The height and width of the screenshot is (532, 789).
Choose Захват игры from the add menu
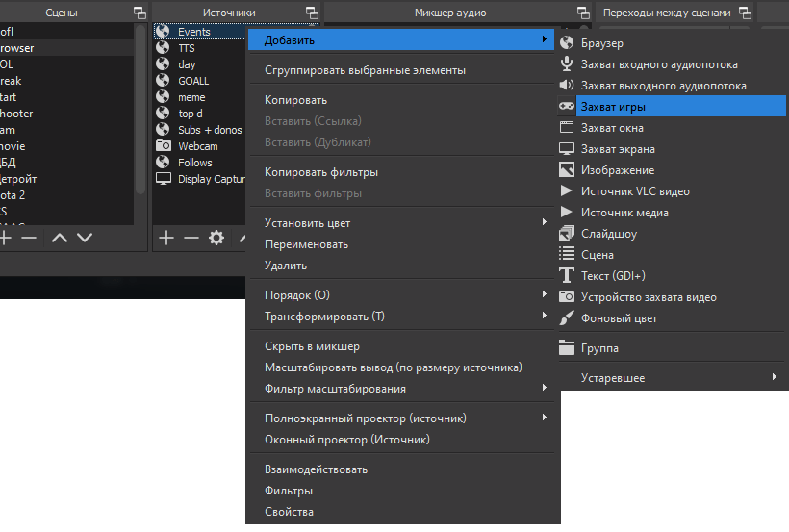[x=612, y=107]
